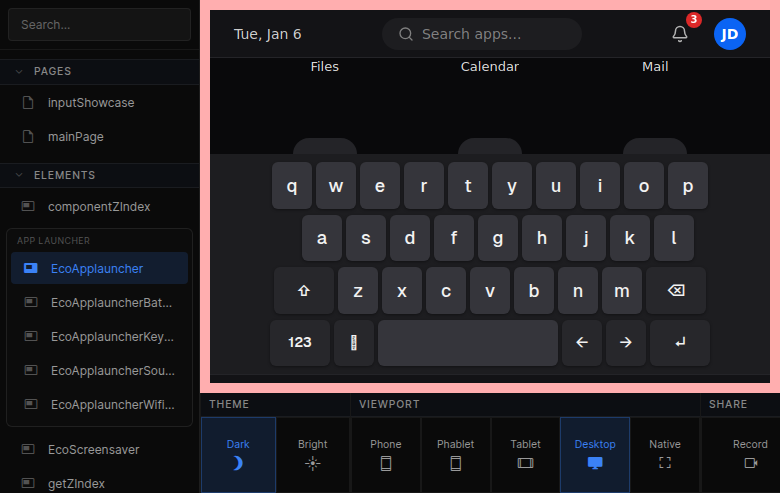Select the Tablet viewport
This screenshot has height=493, width=780.
tap(525, 454)
